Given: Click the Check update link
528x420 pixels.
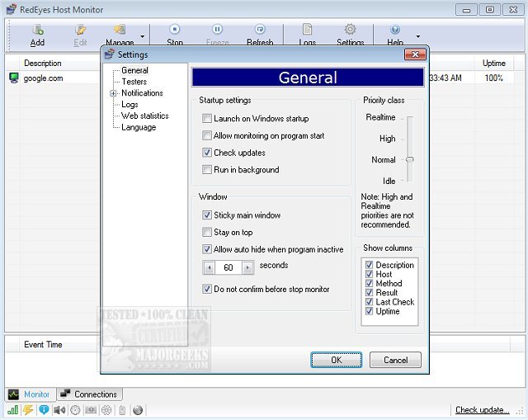Looking at the screenshot, I should (x=482, y=410).
